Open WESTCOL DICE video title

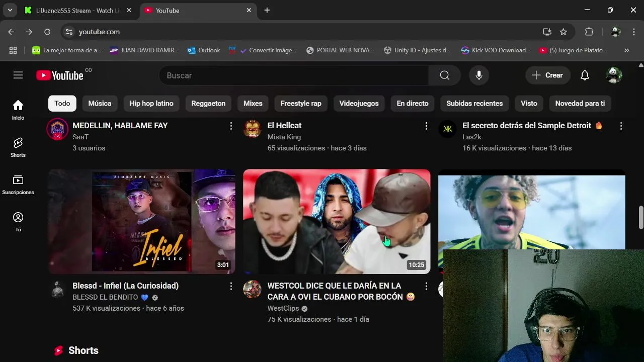(x=341, y=291)
